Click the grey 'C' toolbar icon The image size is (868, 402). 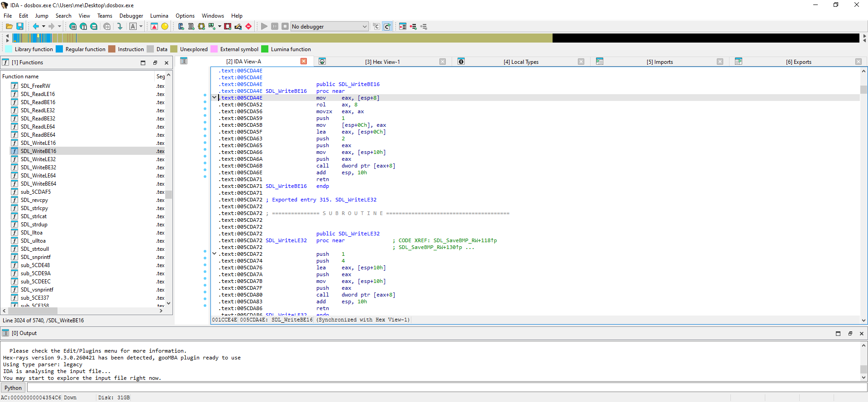377,26
